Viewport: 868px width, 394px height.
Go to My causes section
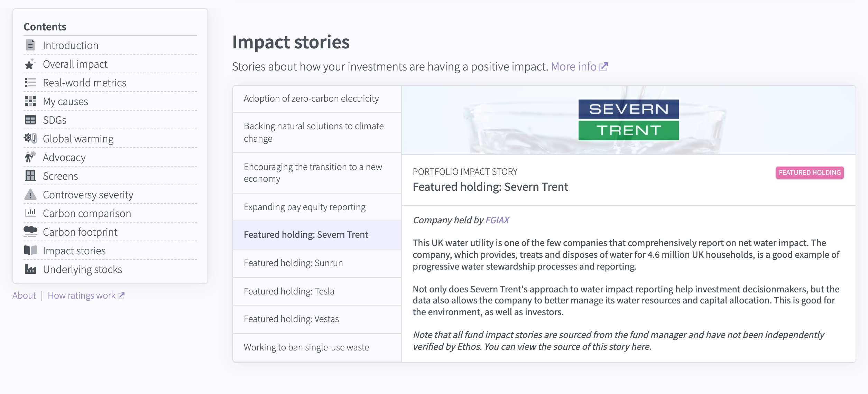[65, 102]
